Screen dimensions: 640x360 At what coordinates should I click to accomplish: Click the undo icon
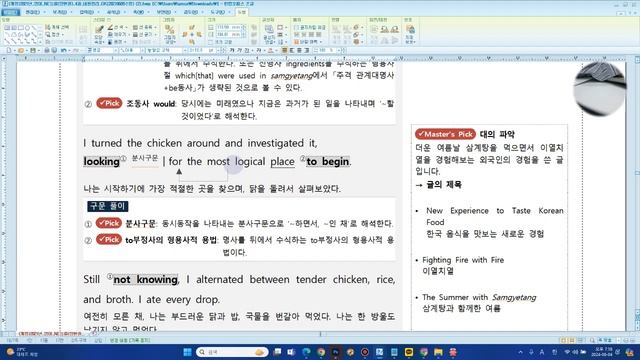point(63,51)
